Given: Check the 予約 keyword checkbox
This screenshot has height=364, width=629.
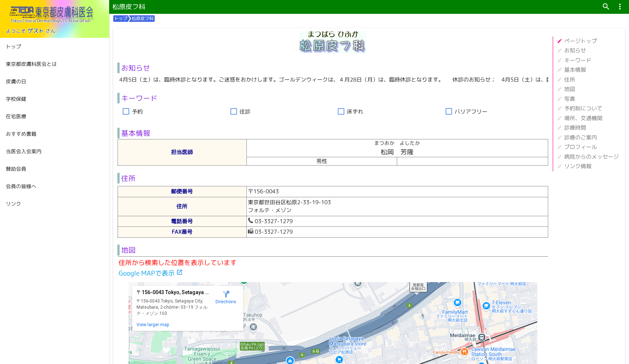Looking at the screenshot, I should (126, 111).
